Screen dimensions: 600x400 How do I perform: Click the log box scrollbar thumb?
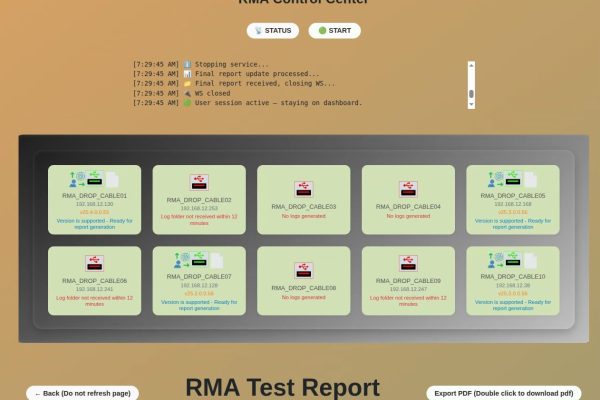point(471,94)
